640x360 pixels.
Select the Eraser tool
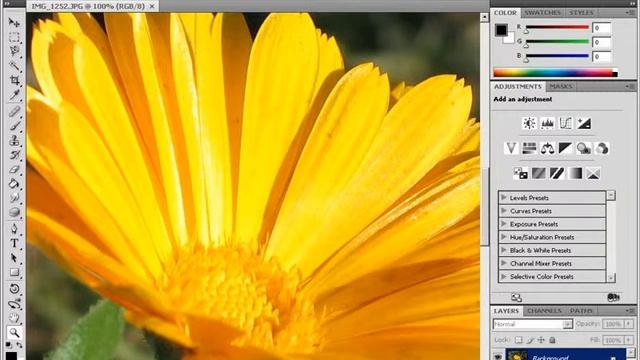(14, 169)
